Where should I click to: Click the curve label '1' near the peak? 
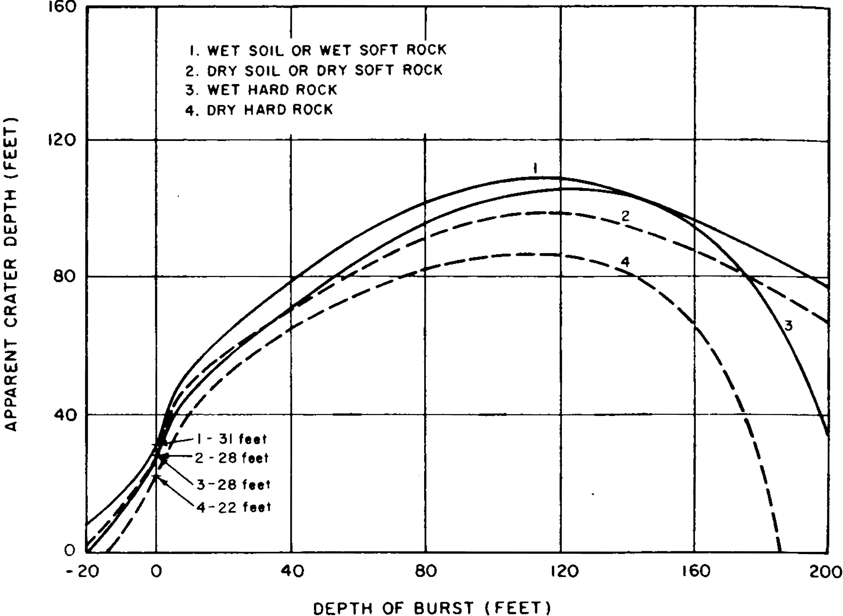coord(535,169)
